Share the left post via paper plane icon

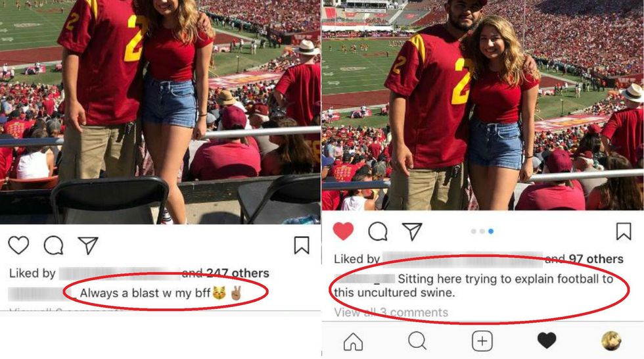click(x=88, y=245)
